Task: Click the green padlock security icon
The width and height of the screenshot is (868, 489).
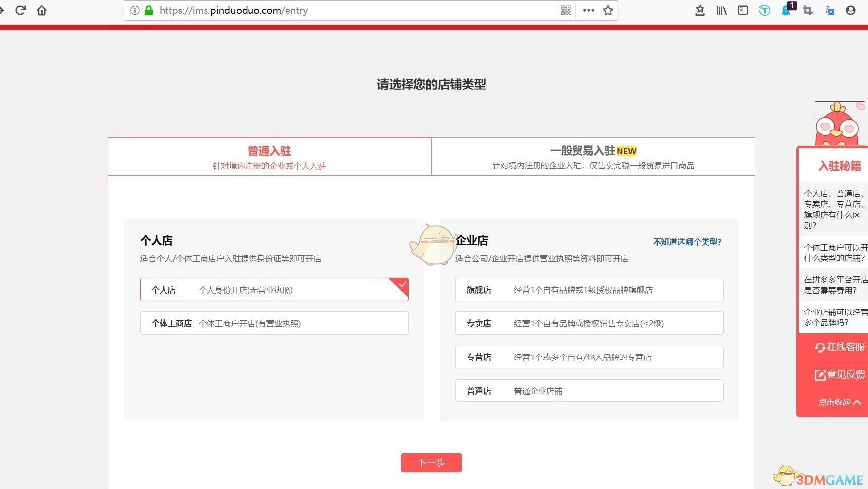Action: pyautogui.click(x=149, y=10)
